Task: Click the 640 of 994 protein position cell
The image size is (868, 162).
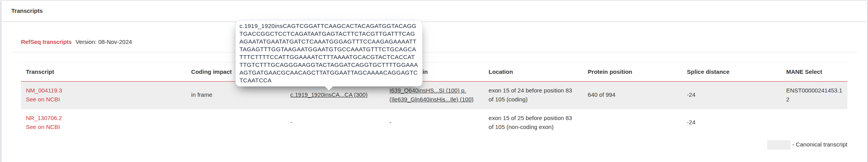Action: pos(601,95)
